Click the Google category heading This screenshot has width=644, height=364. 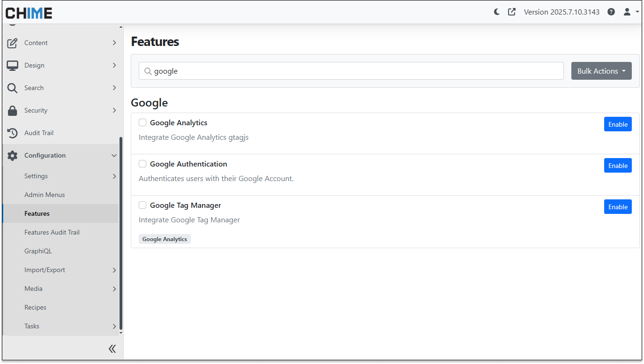tap(149, 103)
